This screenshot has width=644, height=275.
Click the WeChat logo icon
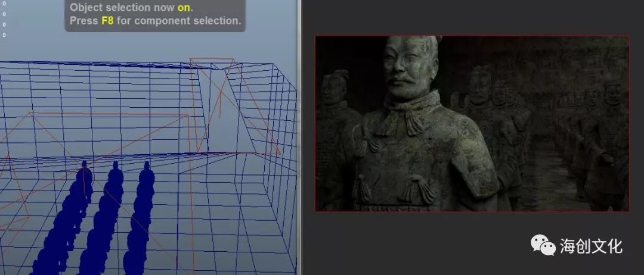tap(543, 245)
